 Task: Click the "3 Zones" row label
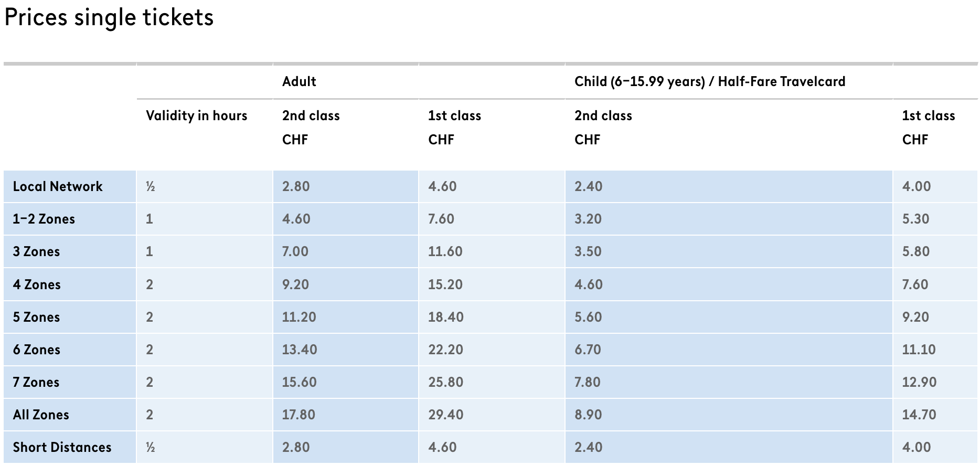pos(37,251)
